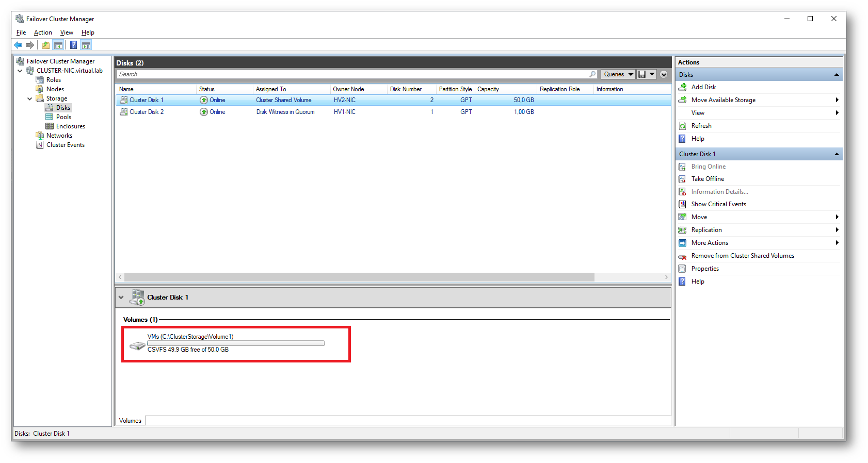The width and height of the screenshot is (868, 463).
Task: Click Take Offline action
Action: (708, 179)
